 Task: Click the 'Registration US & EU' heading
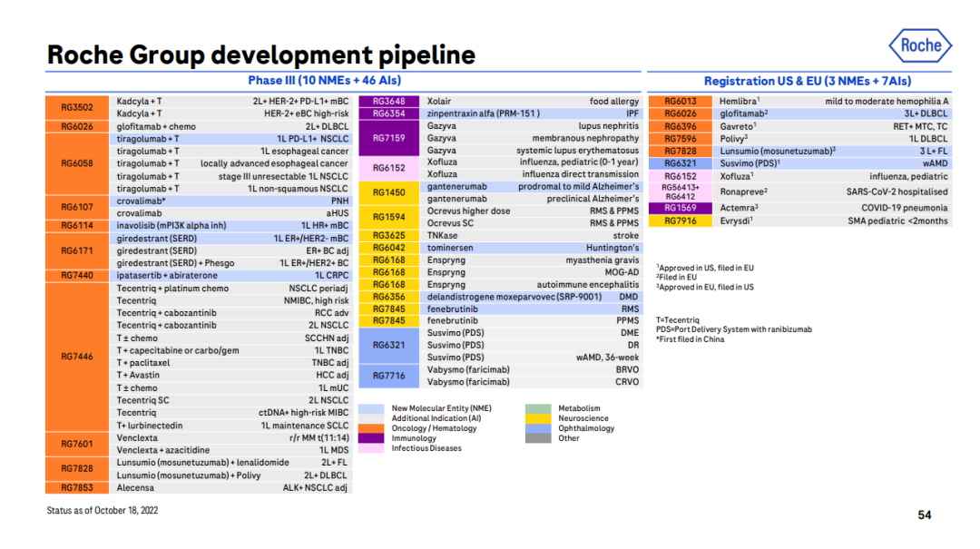tap(808, 82)
